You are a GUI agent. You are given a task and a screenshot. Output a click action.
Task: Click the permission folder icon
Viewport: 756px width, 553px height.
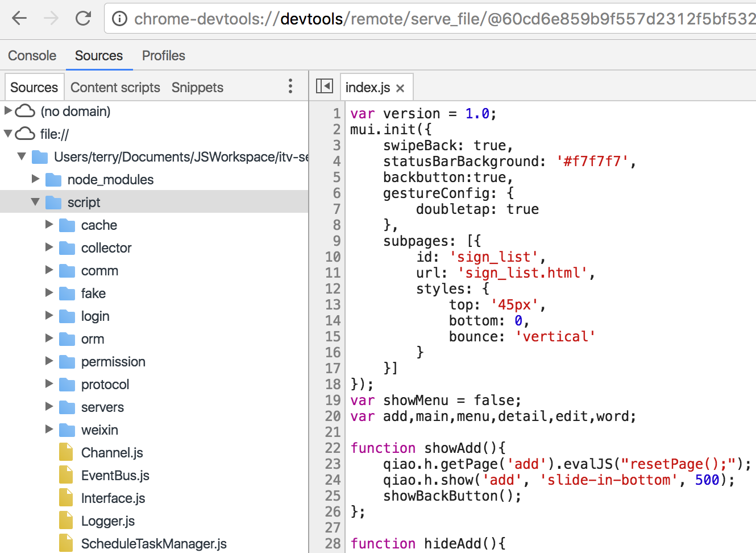[67, 362]
